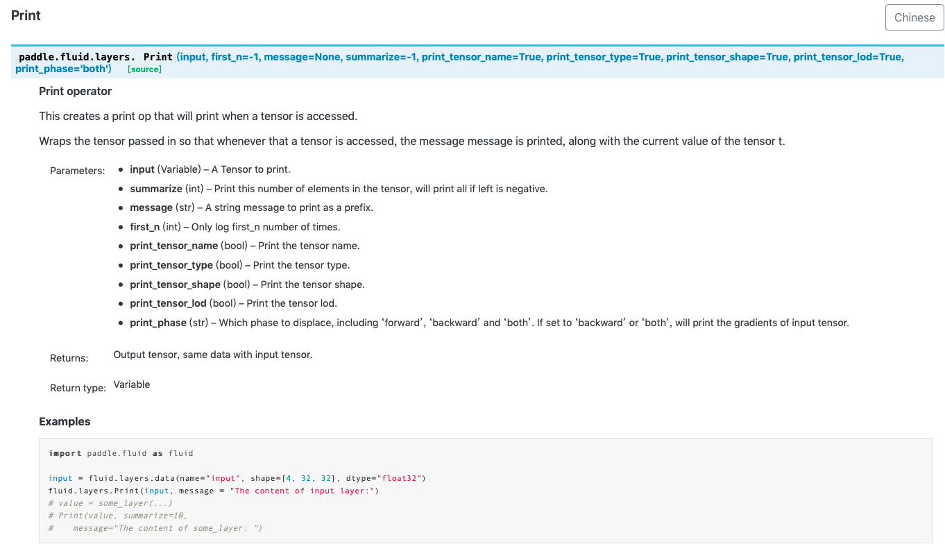
Task: Select the 'input (Variable)' parameter entry
Action: coord(210,169)
